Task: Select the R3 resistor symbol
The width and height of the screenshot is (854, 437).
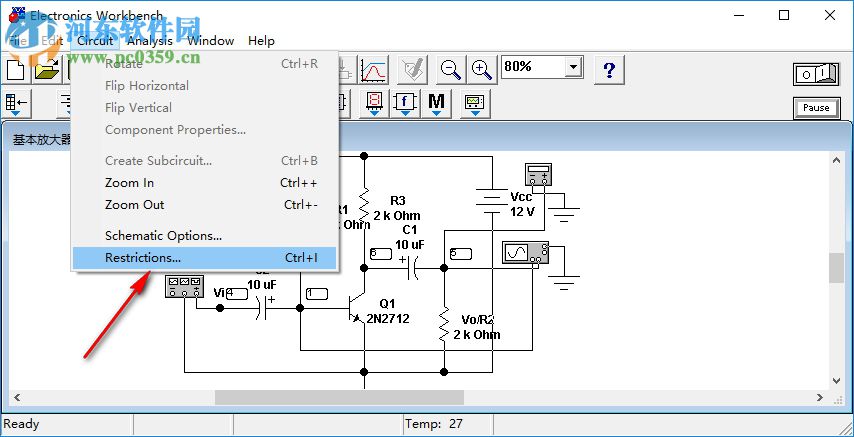Action: pyautogui.click(x=364, y=204)
